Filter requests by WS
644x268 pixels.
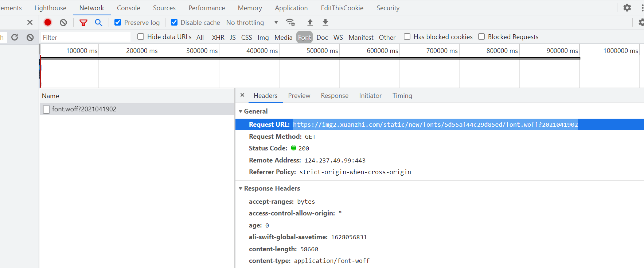[x=338, y=37]
